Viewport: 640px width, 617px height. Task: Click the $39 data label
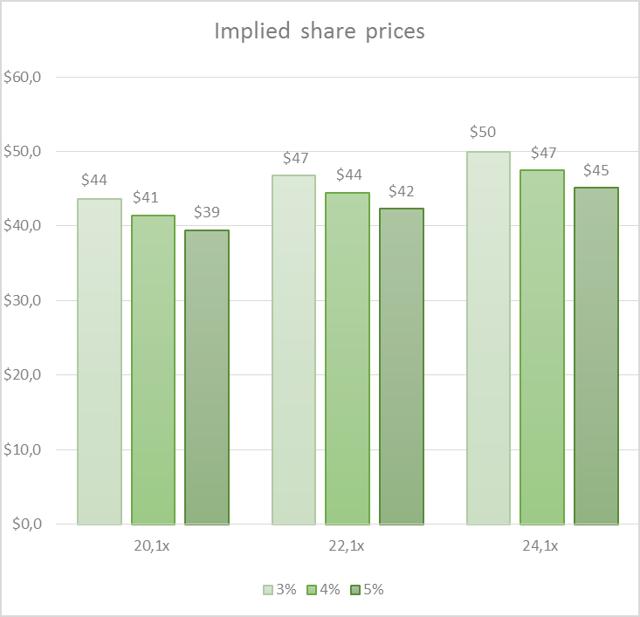207,211
